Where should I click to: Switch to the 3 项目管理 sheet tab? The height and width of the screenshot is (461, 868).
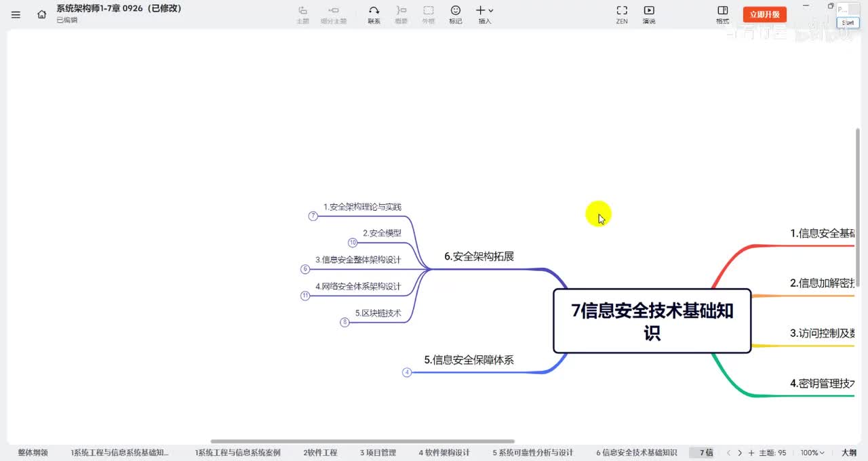coord(378,453)
